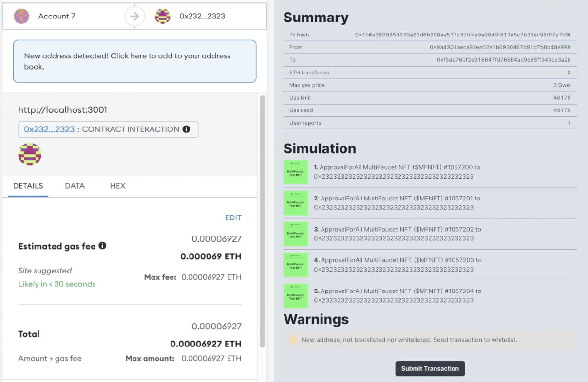Select the NFT thumbnail for #1057204
The height and width of the screenshot is (382, 588).
click(296, 295)
